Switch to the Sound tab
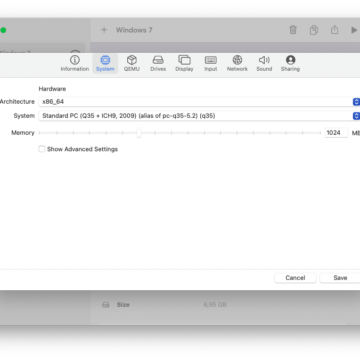360x360 pixels. tap(264, 63)
